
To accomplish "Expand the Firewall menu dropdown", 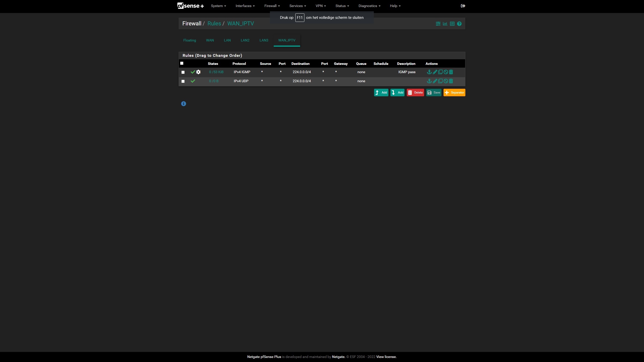I will 272,6.
